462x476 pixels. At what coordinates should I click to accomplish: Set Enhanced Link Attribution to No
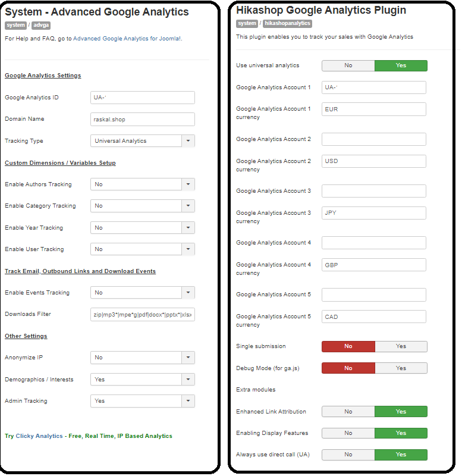pyautogui.click(x=348, y=412)
